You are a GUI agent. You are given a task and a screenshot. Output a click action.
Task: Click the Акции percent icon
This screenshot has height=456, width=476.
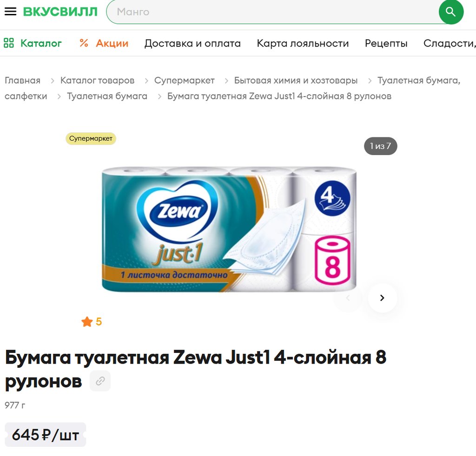point(84,43)
